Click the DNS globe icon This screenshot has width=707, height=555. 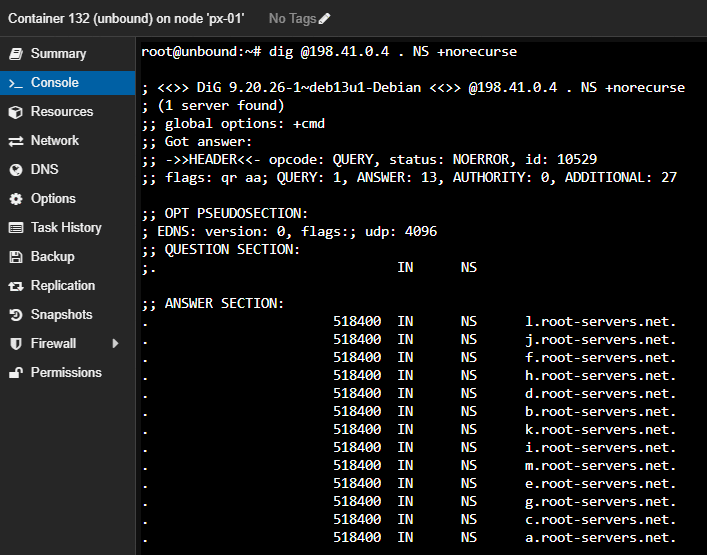tap(16, 170)
